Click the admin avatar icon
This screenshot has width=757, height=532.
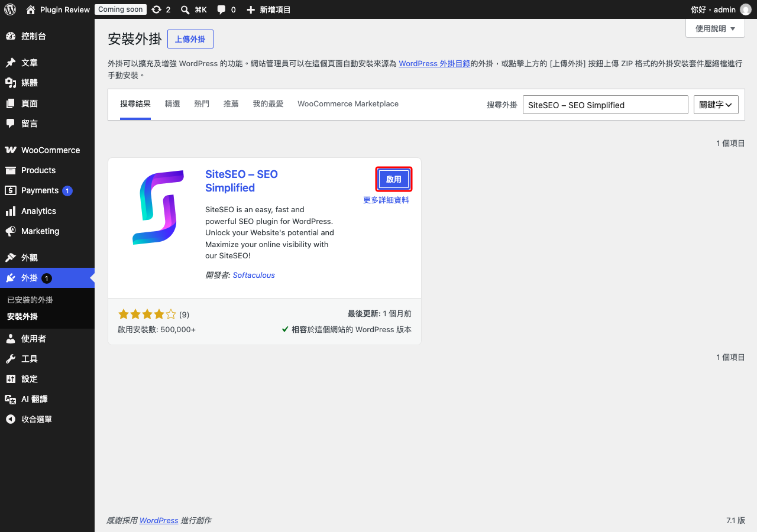[746, 9]
